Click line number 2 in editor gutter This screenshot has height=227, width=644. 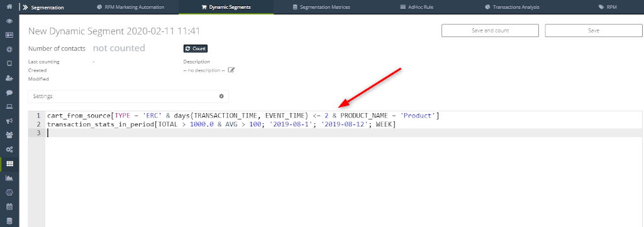click(38, 125)
